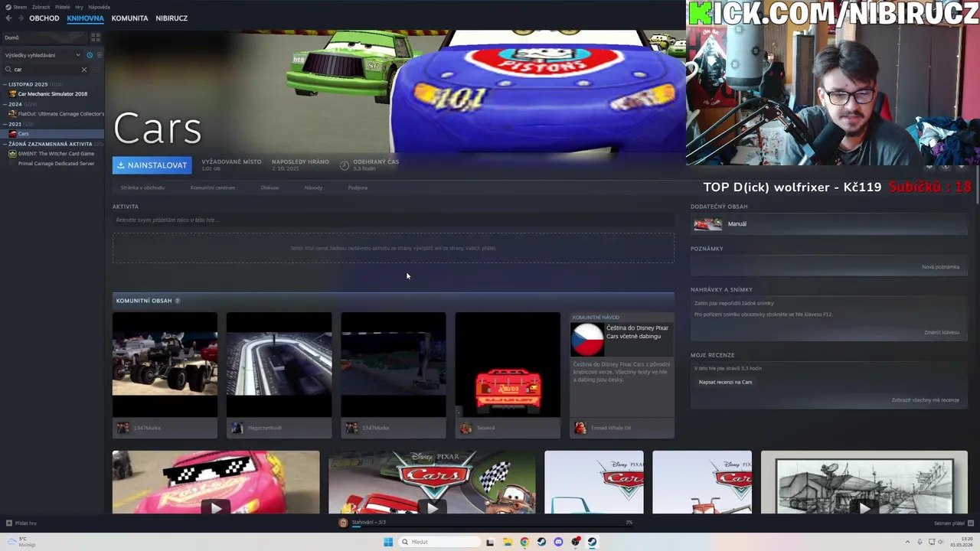Viewport: 980px width, 551px height.
Task: Toggle the ready-to-play filter icon
Action: tap(99, 55)
